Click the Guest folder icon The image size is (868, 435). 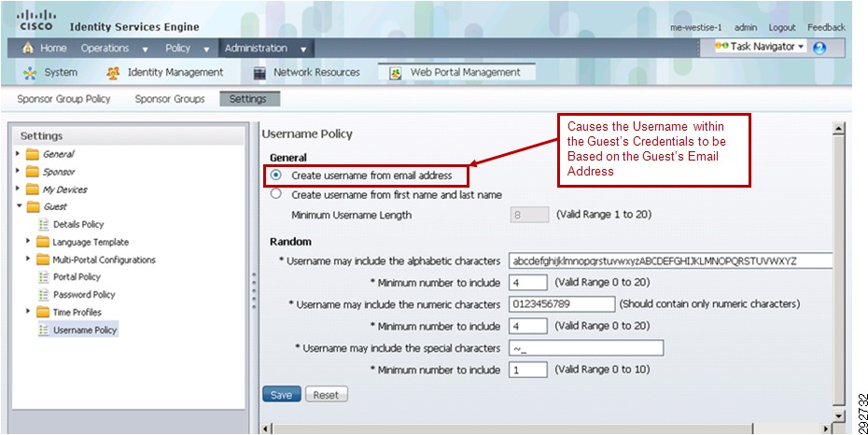pos(33,207)
